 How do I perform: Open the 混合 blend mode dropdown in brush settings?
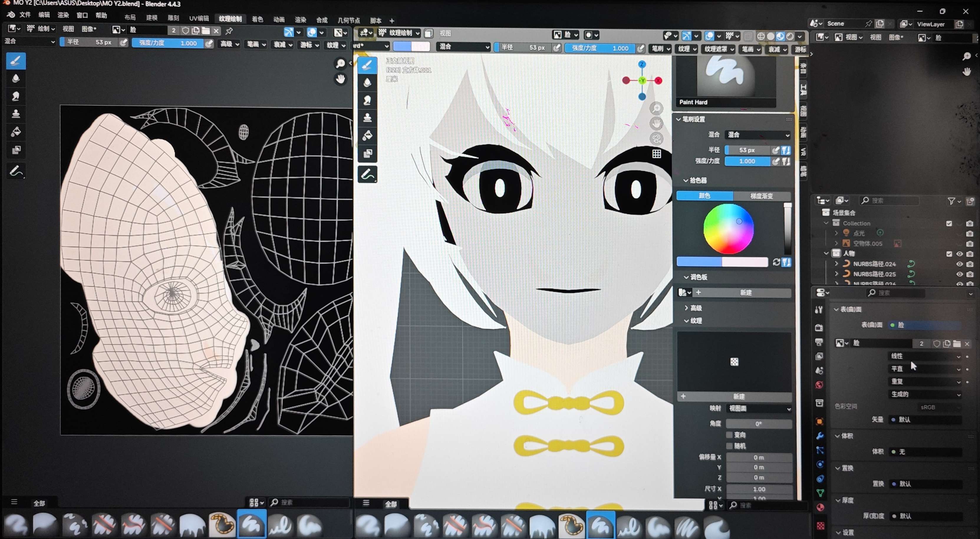click(x=757, y=135)
